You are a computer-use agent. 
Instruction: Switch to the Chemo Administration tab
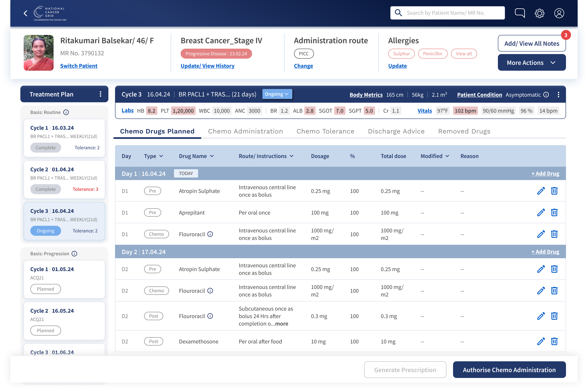pyautogui.click(x=245, y=131)
